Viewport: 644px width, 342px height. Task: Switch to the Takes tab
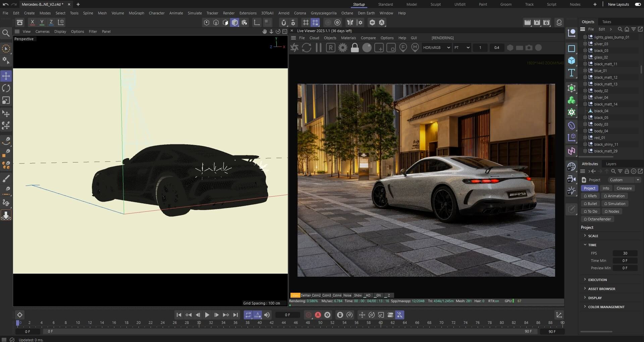pos(606,22)
